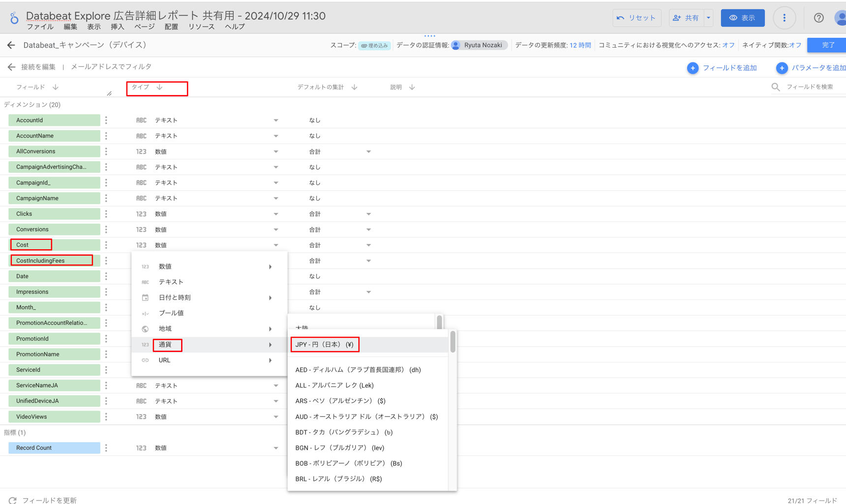Open the three-dot options for AccountId field
The height and width of the screenshot is (504, 846).
pos(106,120)
